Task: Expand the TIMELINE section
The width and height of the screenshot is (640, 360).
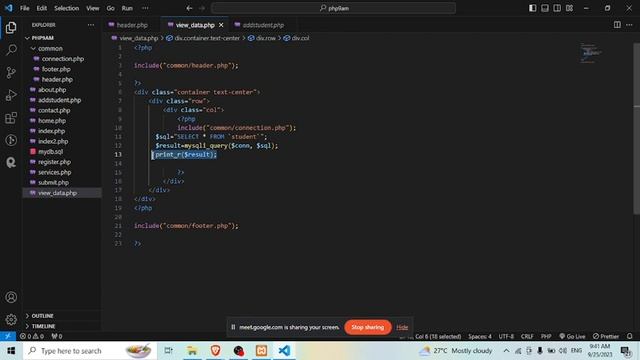Action: 43,326
